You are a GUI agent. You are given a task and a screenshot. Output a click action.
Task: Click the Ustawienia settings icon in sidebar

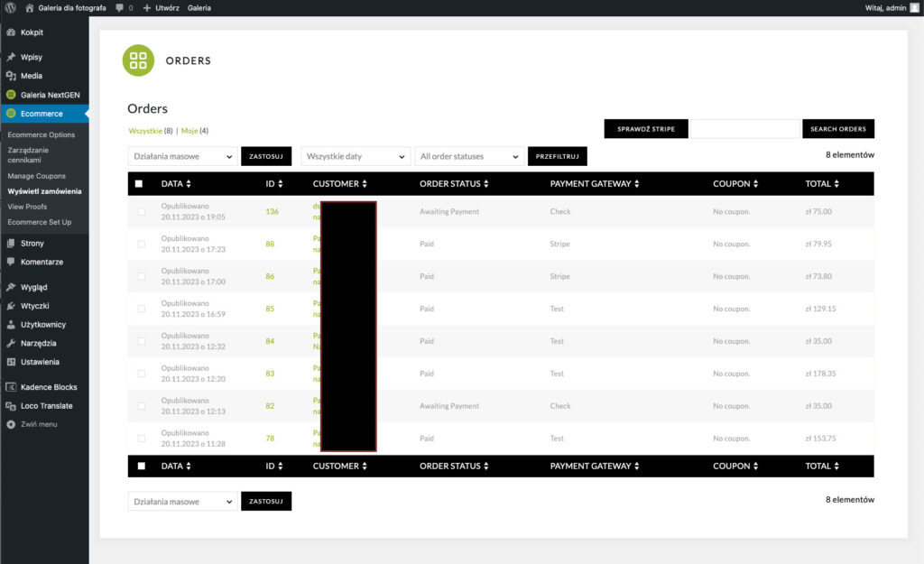pyautogui.click(x=11, y=362)
